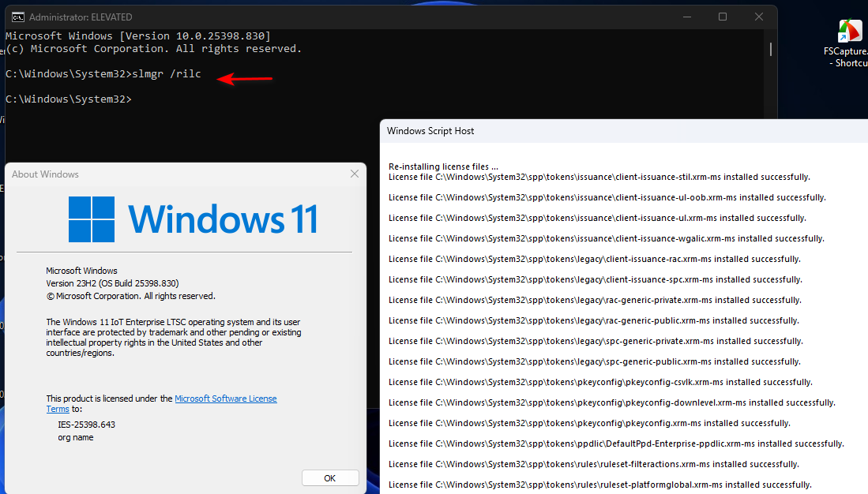This screenshot has height=494, width=868.
Task: Click '© Microsoft Corporation' line in About Windows
Action: [130, 296]
